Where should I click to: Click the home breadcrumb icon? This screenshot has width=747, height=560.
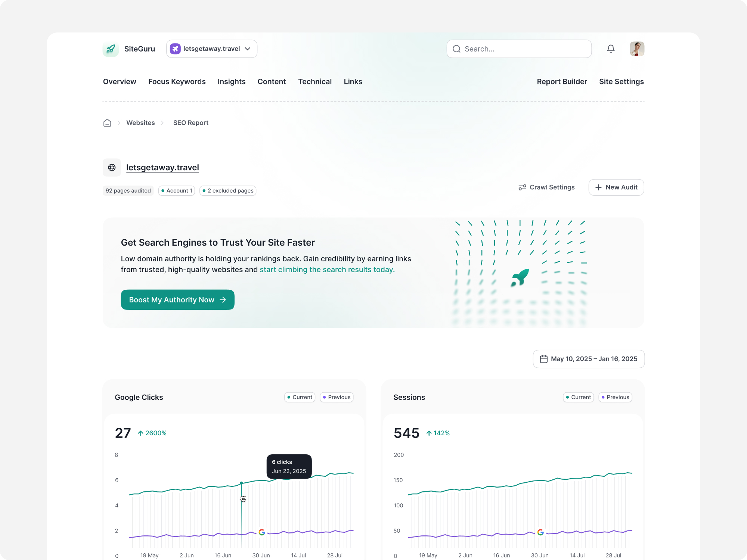(x=107, y=123)
